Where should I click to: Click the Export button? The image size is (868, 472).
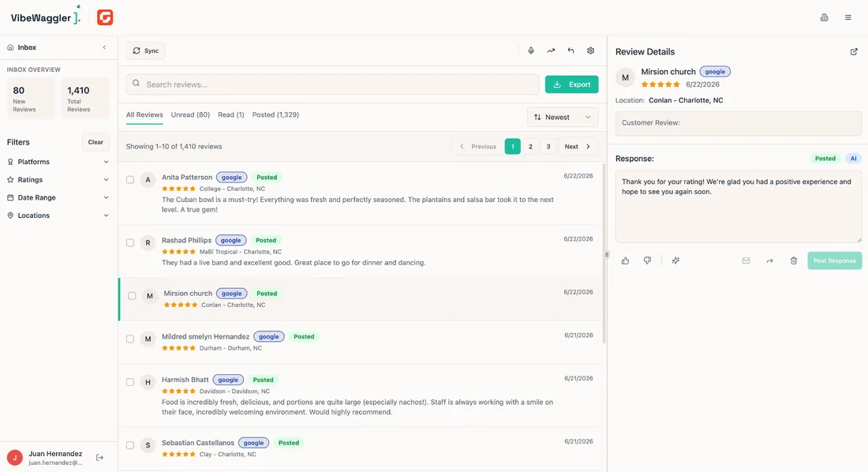(571, 84)
